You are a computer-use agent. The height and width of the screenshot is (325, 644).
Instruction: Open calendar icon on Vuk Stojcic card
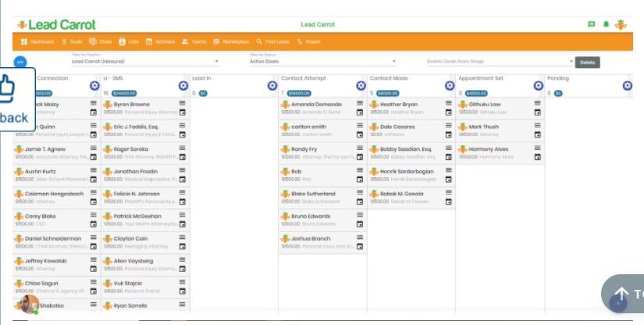pyautogui.click(x=182, y=291)
